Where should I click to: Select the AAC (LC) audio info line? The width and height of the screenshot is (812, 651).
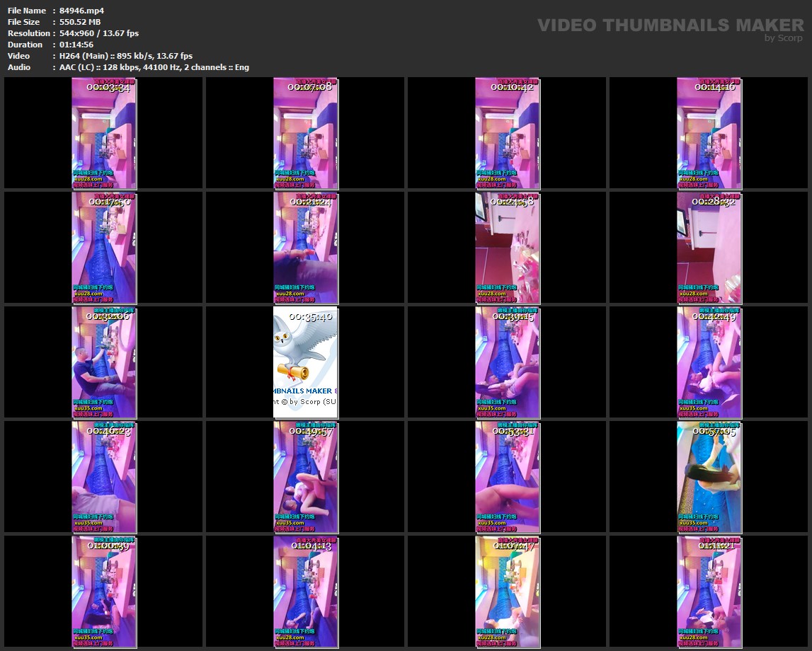point(154,67)
